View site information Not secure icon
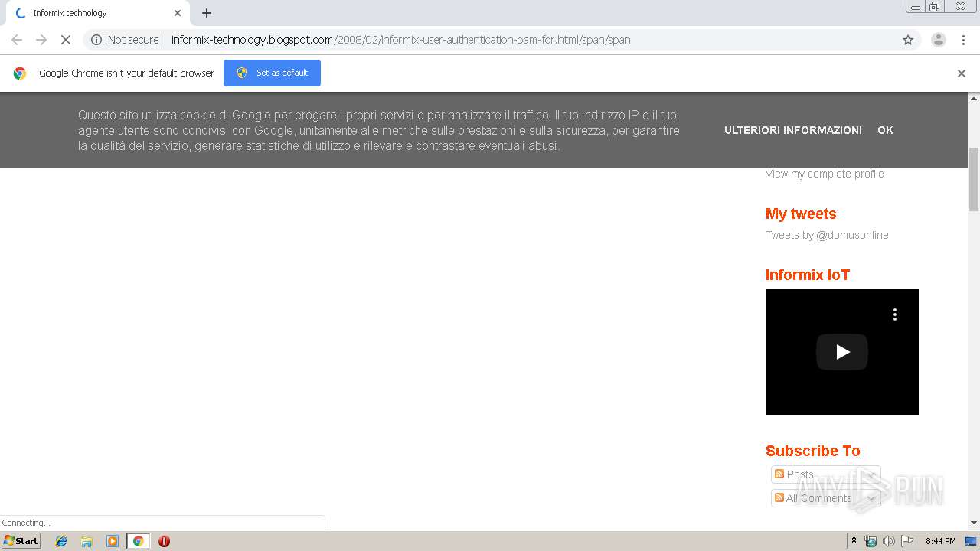The image size is (980, 551). 96,40
